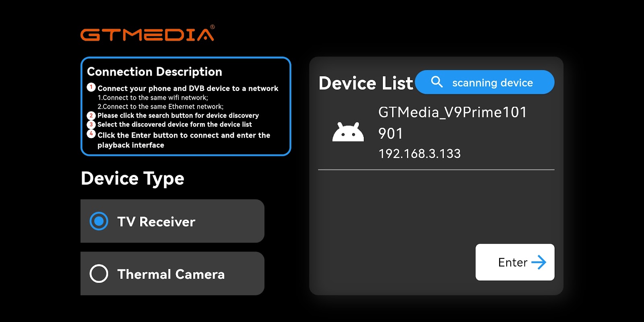
Task: Click the 192.168.3.133 IP address
Action: point(419,154)
